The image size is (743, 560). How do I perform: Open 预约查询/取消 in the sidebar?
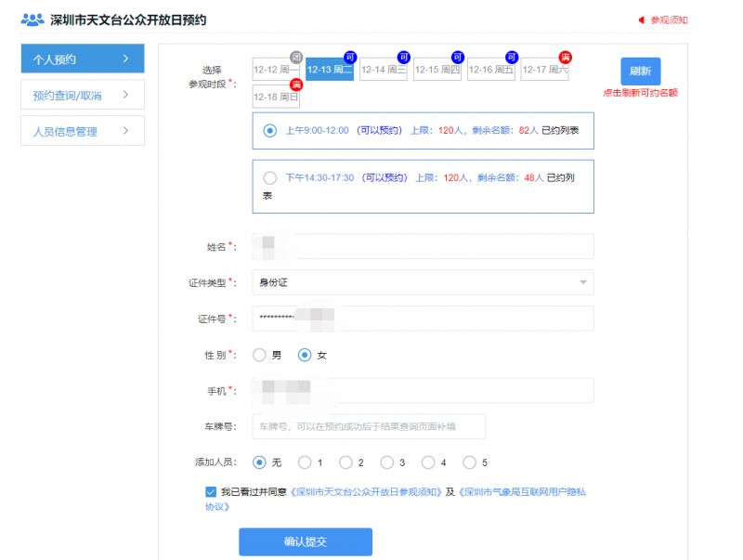(82, 95)
